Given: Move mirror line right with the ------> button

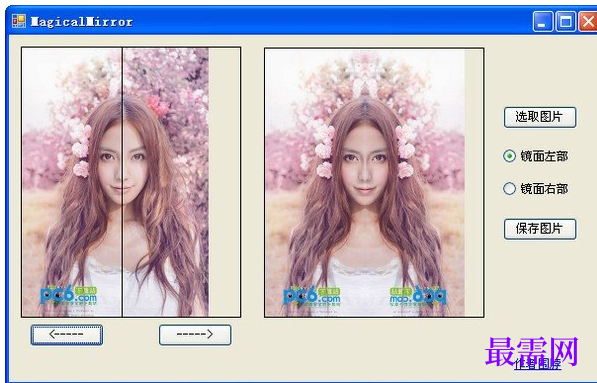Looking at the screenshot, I should pyautogui.click(x=195, y=335).
